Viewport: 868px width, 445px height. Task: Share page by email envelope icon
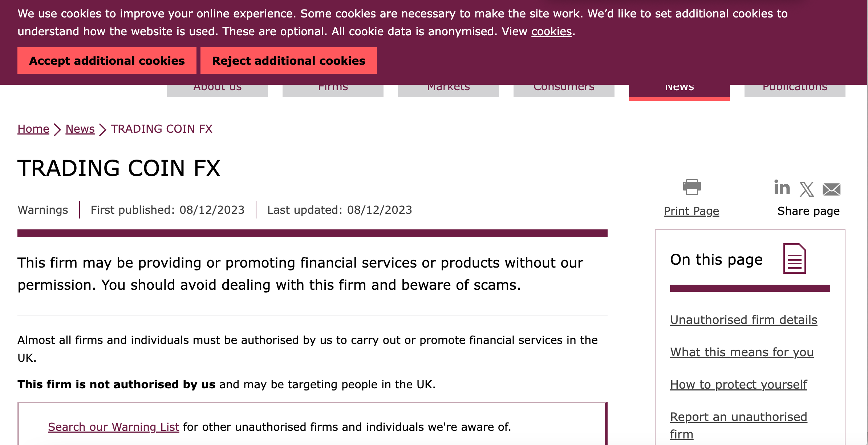(831, 189)
